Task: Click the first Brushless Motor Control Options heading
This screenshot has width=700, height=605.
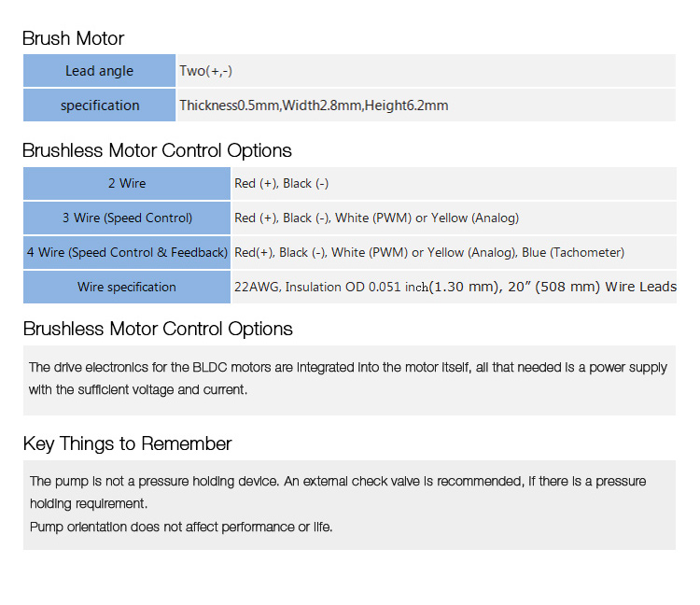Action: (x=157, y=150)
